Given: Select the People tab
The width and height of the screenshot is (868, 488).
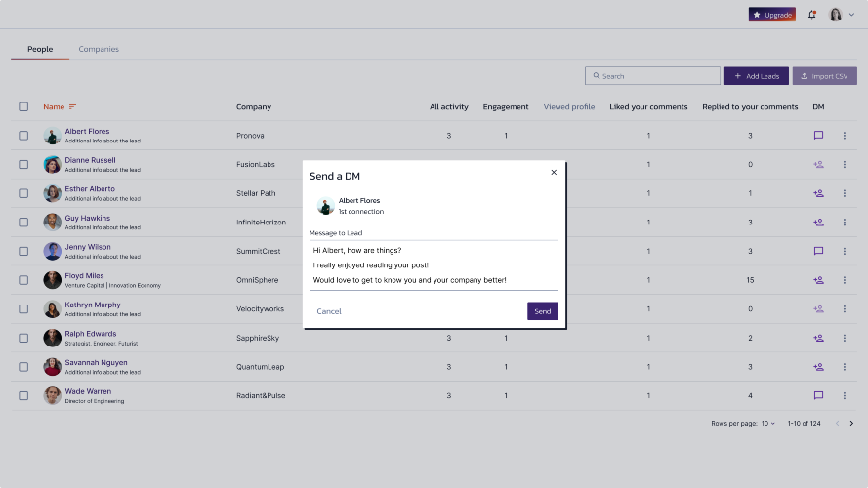Looking at the screenshot, I should (40, 49).
